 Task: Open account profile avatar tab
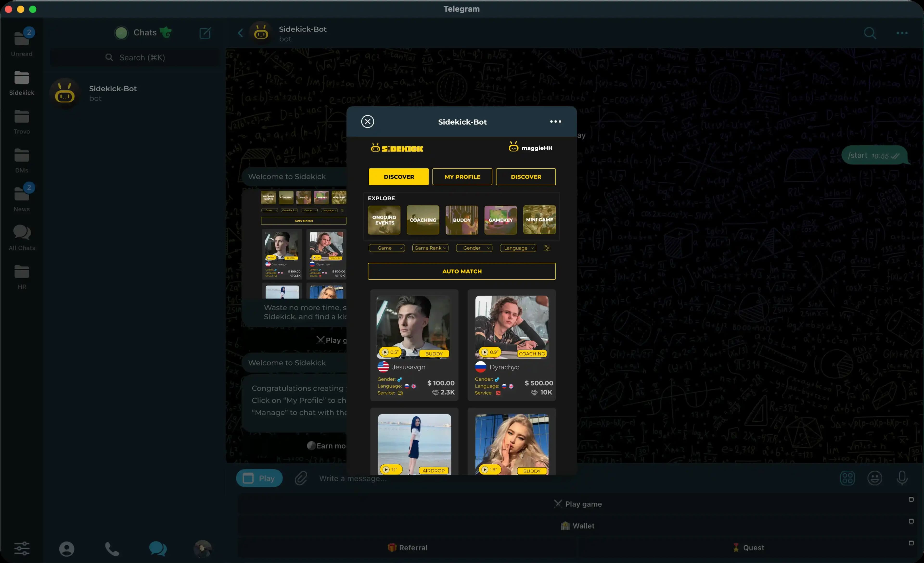[x=203, y=549]
